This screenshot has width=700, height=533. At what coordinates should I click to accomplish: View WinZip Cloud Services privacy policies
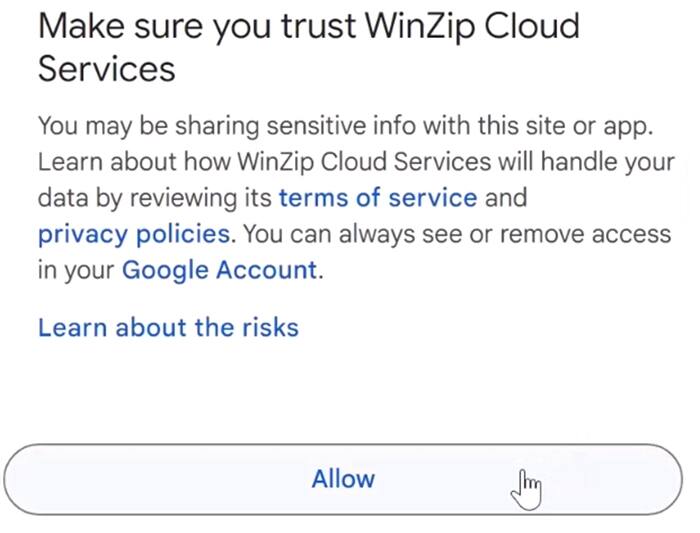click(x=133, y=234)
